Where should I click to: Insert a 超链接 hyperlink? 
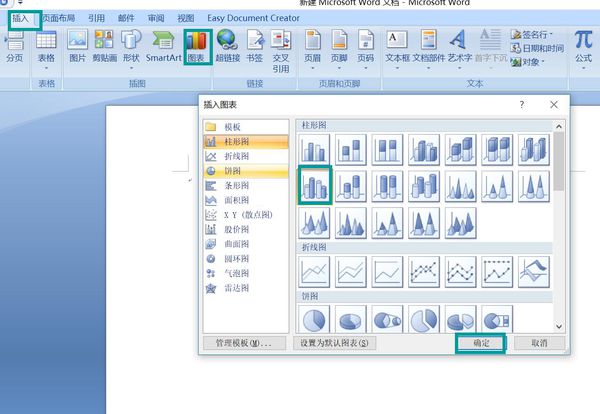click(227, 47)
